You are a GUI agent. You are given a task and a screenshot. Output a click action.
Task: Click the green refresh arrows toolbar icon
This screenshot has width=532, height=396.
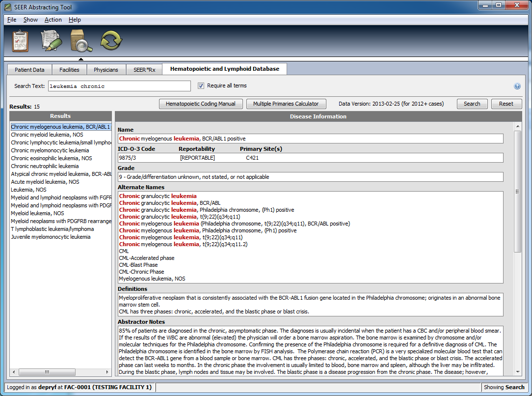coord(111,40)
